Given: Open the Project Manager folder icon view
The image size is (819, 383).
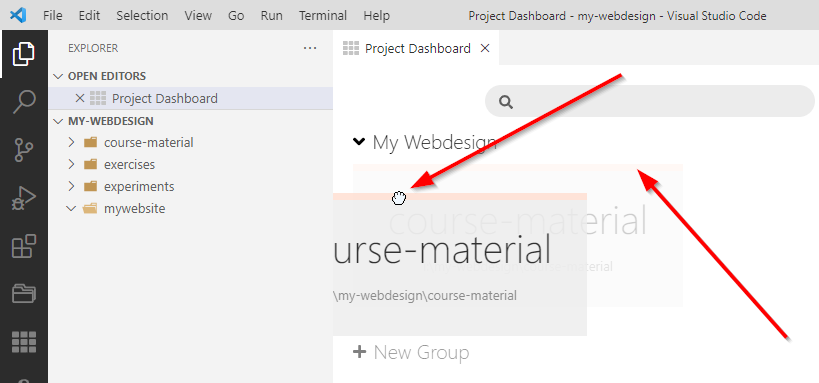Looking at the screenshot, I should tap(24, 294).
